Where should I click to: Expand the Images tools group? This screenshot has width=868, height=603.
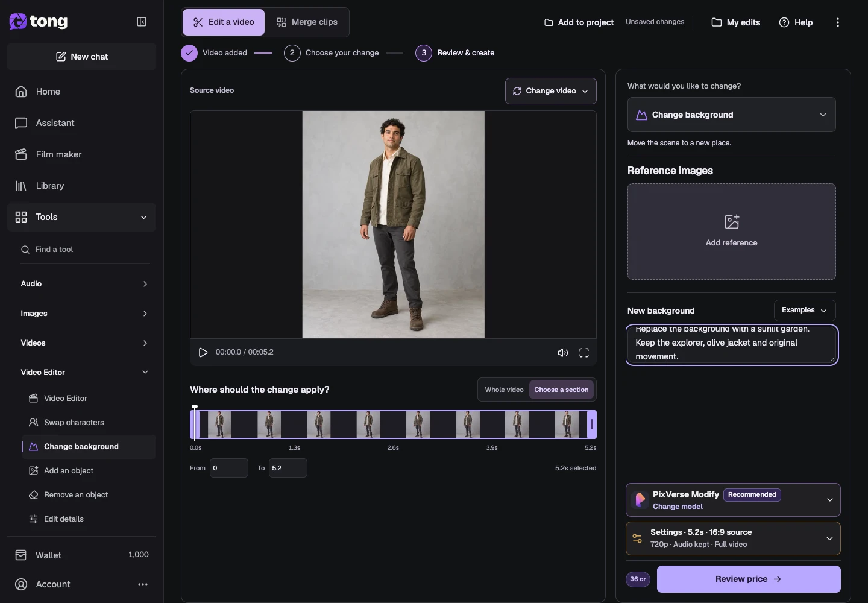click(84, 314)
